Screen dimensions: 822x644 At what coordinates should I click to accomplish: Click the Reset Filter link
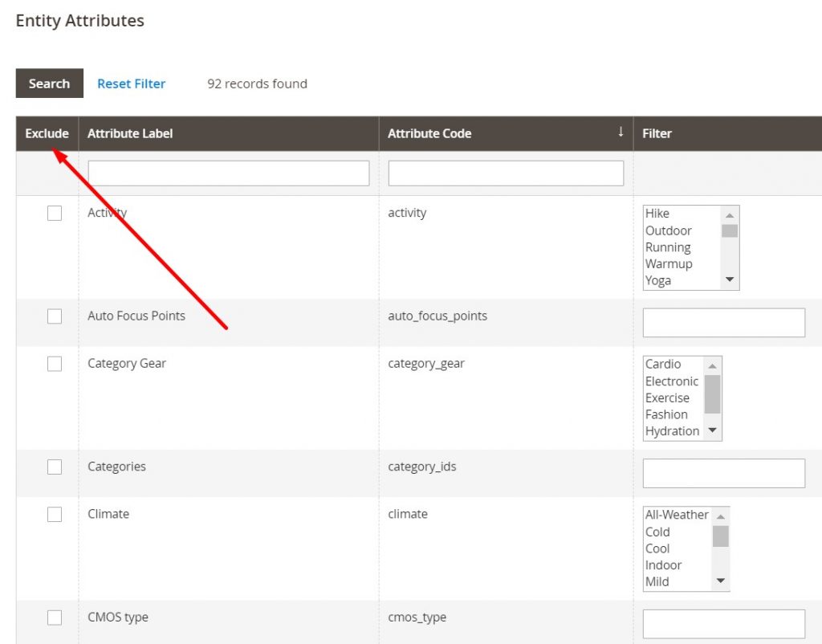coord(131,83)
